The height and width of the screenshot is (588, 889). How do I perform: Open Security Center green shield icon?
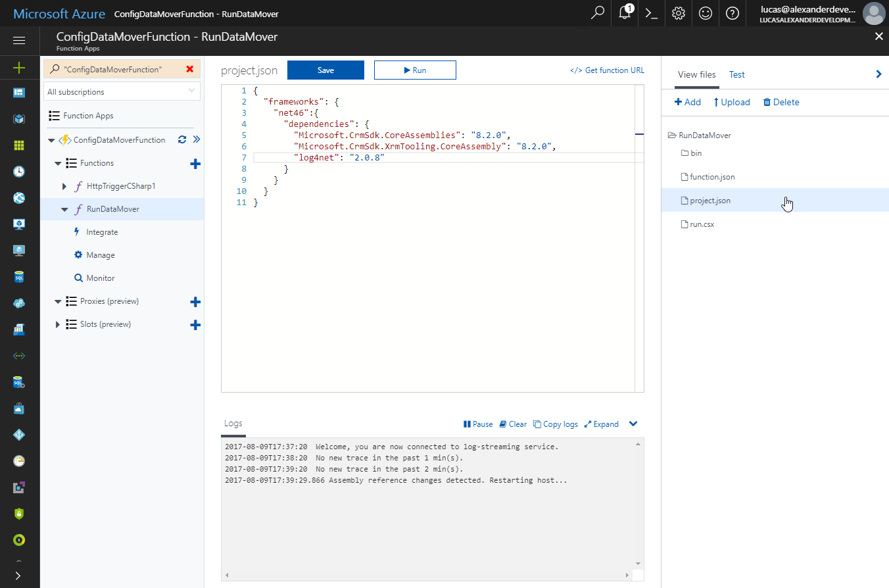pos(19,514)
